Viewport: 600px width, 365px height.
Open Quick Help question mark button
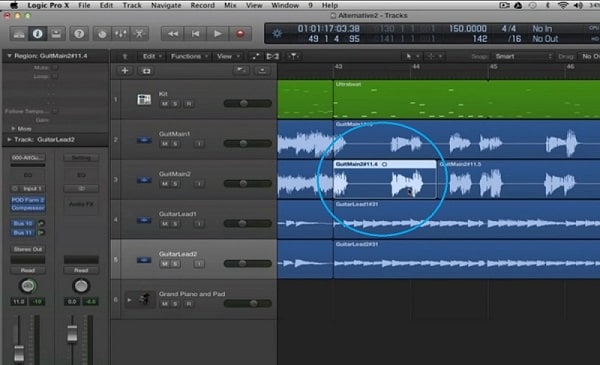pos(79,34)
